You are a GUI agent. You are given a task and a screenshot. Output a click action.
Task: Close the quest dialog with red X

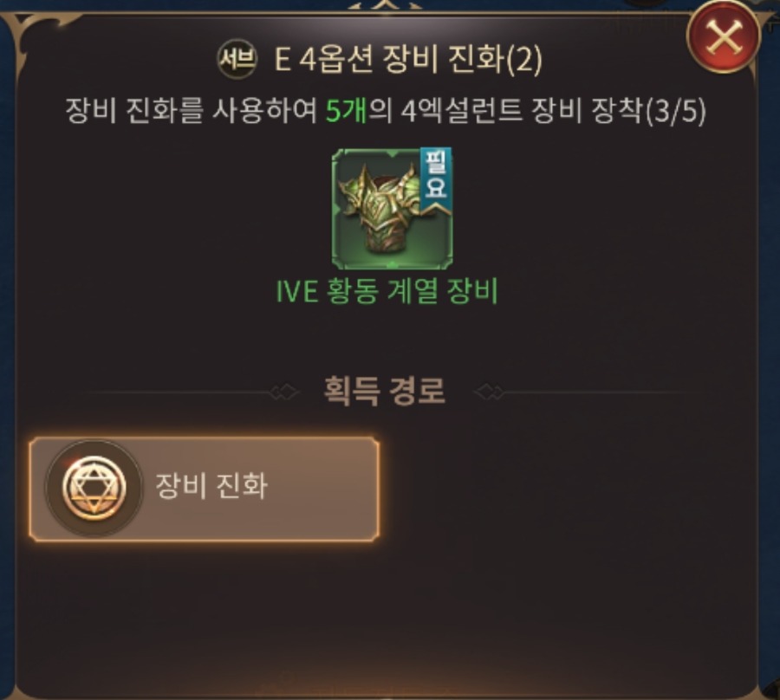click(724, 36)
